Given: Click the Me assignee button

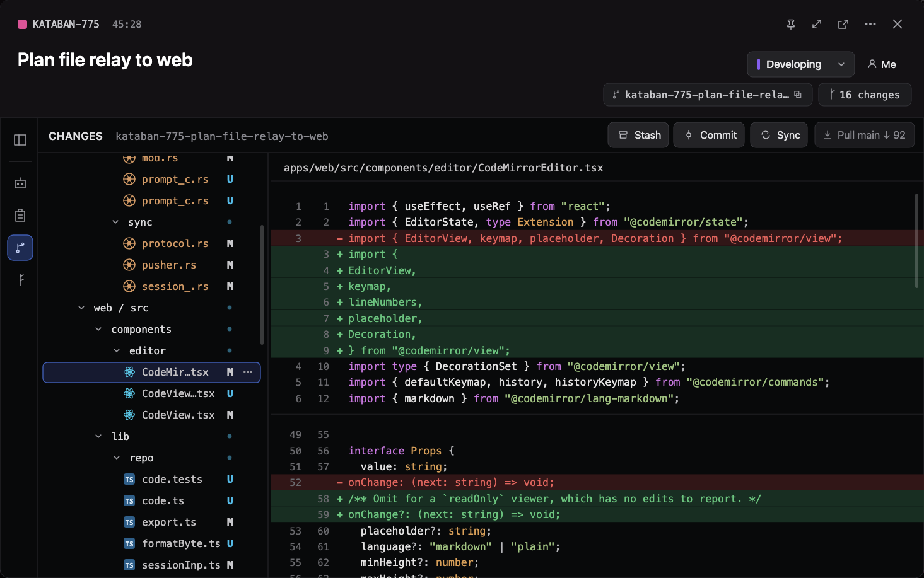Looking at the screenshot, I should [x=882, y=64].
